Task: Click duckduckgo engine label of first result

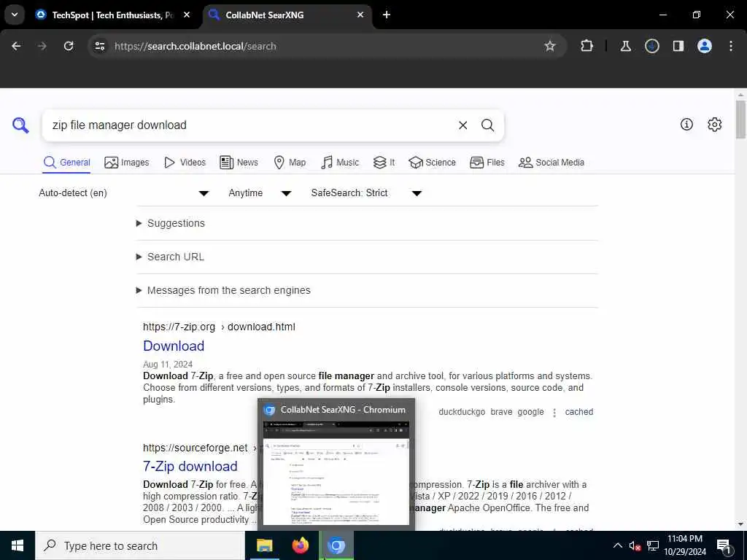Action: coord(462,412)
